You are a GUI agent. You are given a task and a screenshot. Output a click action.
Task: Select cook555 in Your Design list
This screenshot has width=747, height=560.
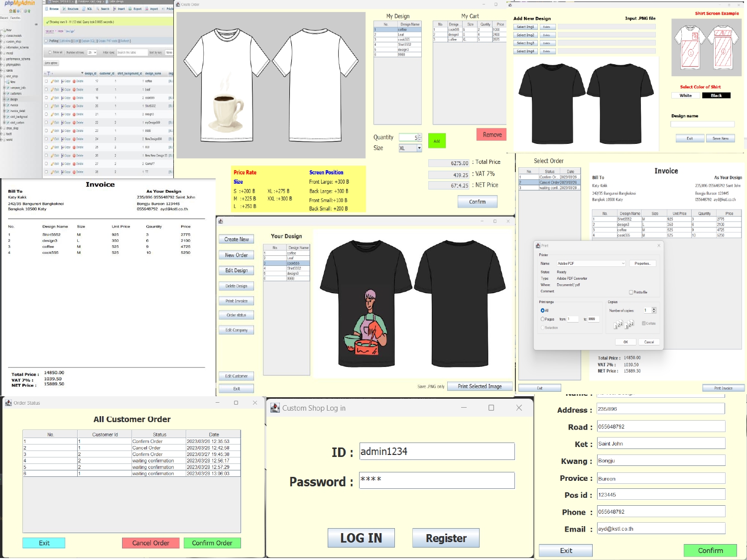(x=286, y=263)
